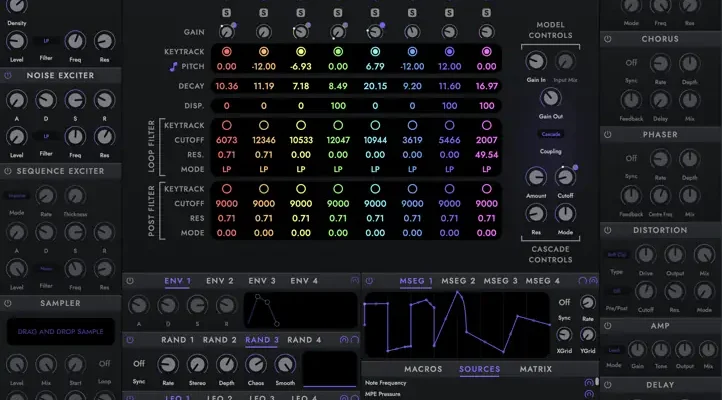Toggle red Keytrack circle in first column

226,51
